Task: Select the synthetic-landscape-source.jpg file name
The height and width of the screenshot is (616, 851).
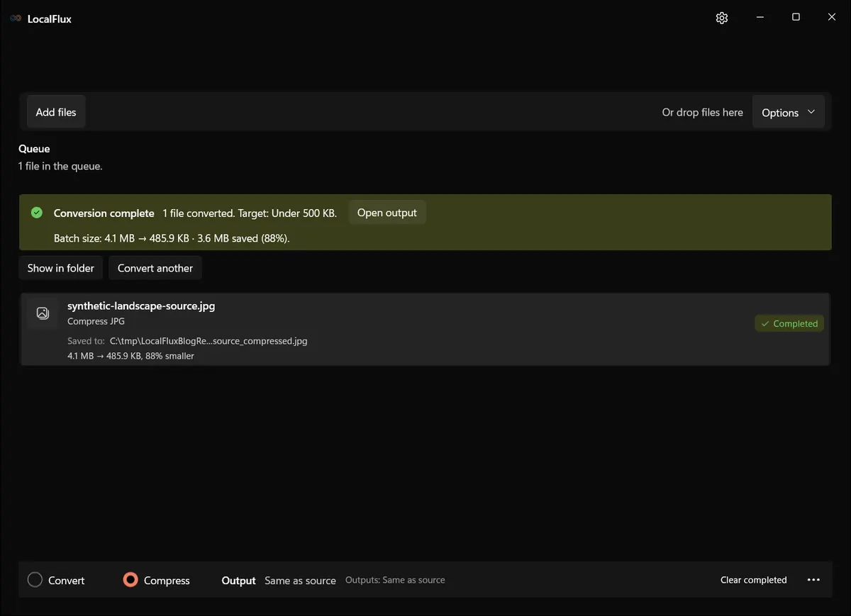Action: tap(141, 306)
